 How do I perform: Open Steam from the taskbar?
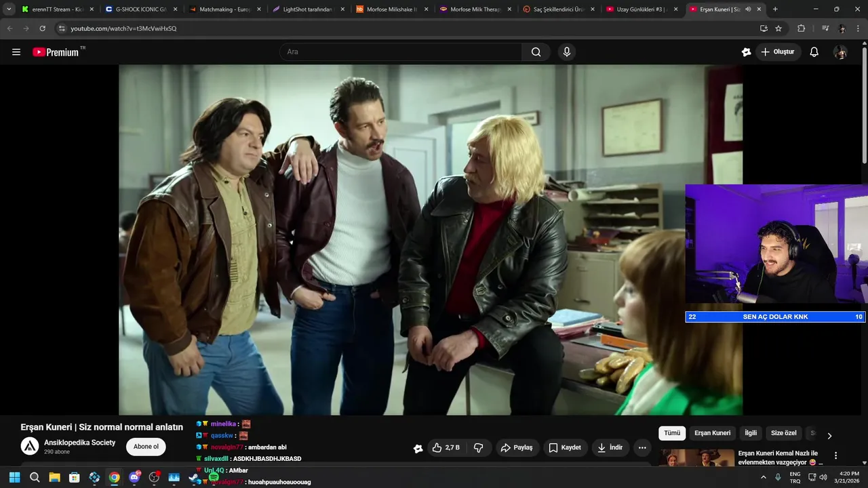pyautogui.click(x=194, y=477)
